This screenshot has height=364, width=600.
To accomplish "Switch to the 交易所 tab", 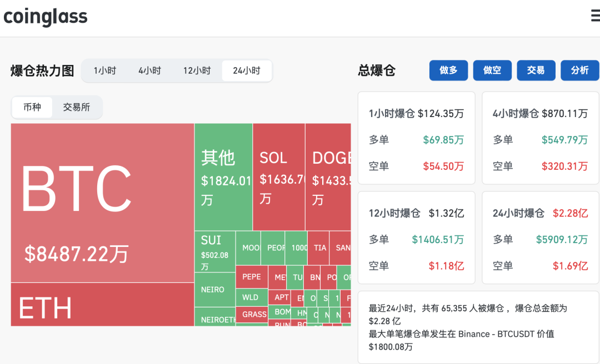I will click(x=77, y=107).
